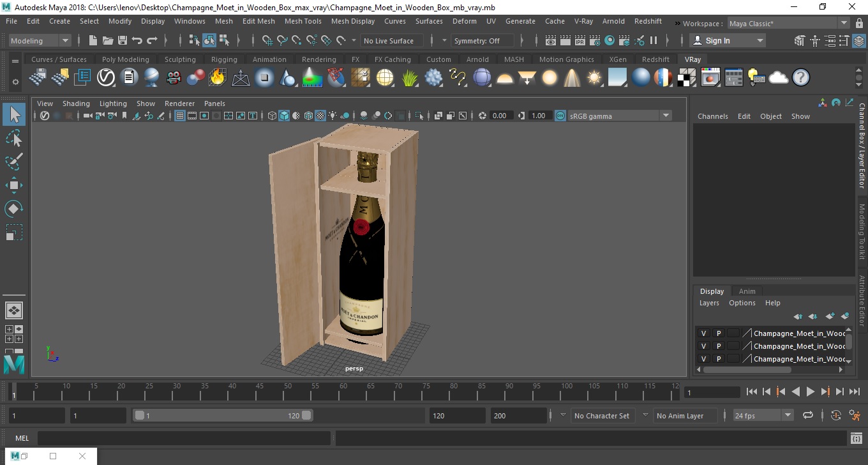This screenshot has height=465, width=868.
Task: Toggle viewport grid display button
Action: coord(180,116)
